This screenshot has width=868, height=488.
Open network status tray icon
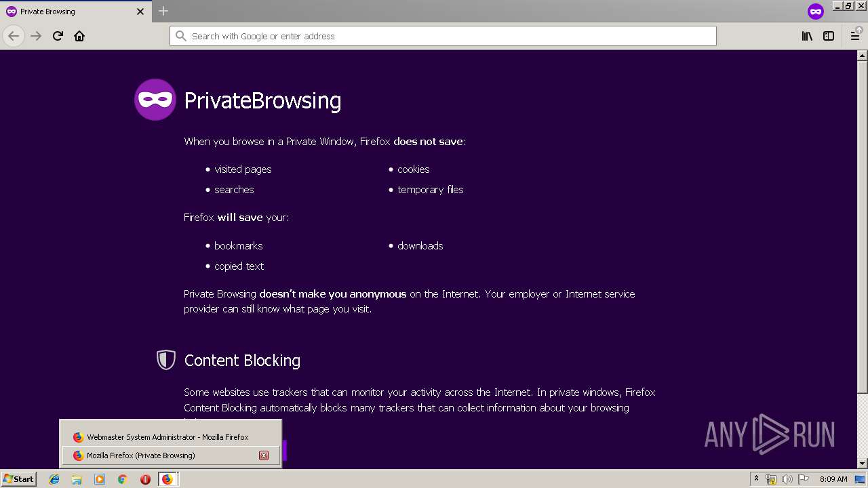click(x=771, y=479)
